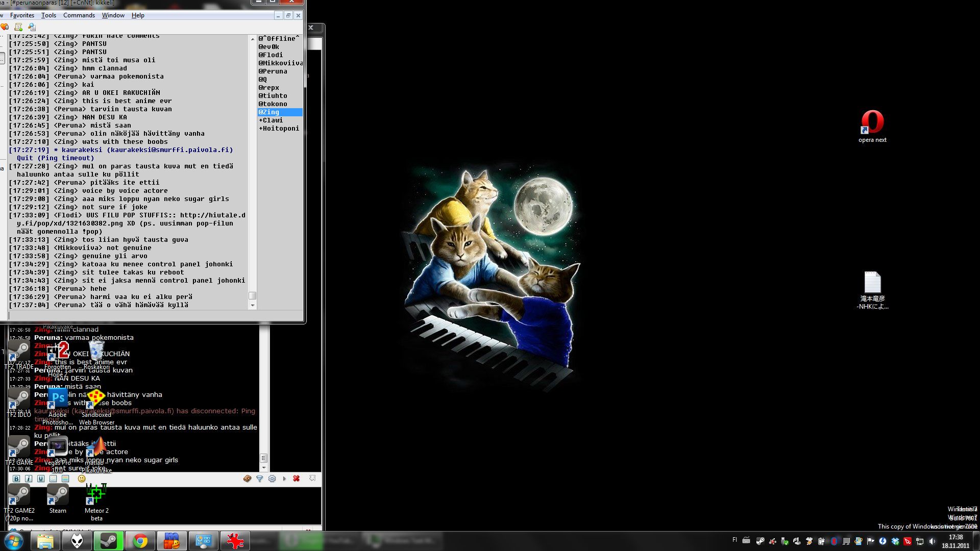Image resolution: width=980 pixels, height=551 pixels.
Task: Open the Commands menu
Action: click(x=79, y=15)
